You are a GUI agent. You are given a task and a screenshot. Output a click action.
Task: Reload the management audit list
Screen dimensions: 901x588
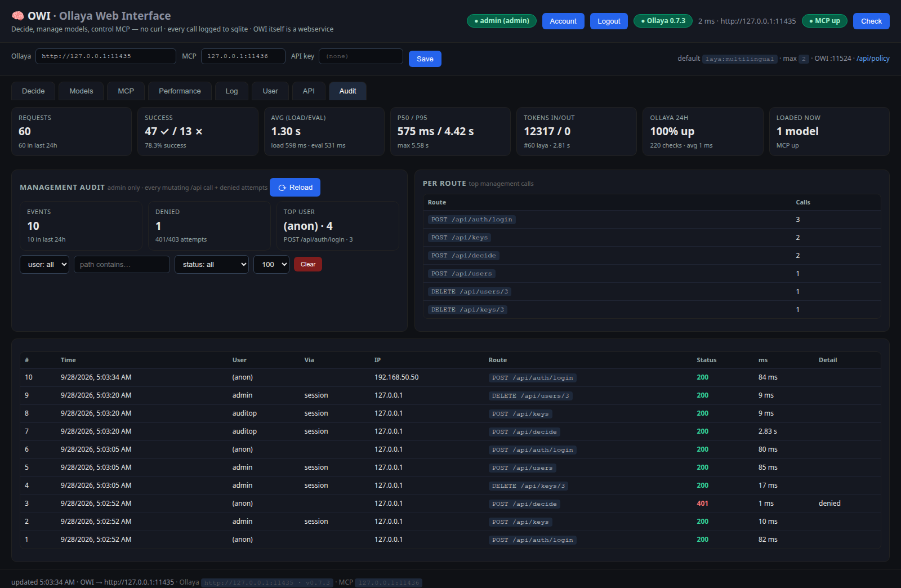pyautogui.click(x=295, y=188)
